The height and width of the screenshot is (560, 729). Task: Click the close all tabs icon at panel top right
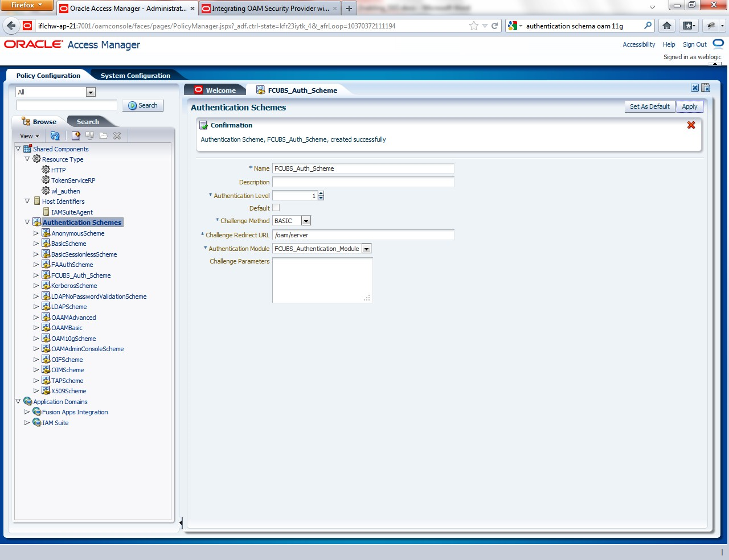(x=706, y=88)
